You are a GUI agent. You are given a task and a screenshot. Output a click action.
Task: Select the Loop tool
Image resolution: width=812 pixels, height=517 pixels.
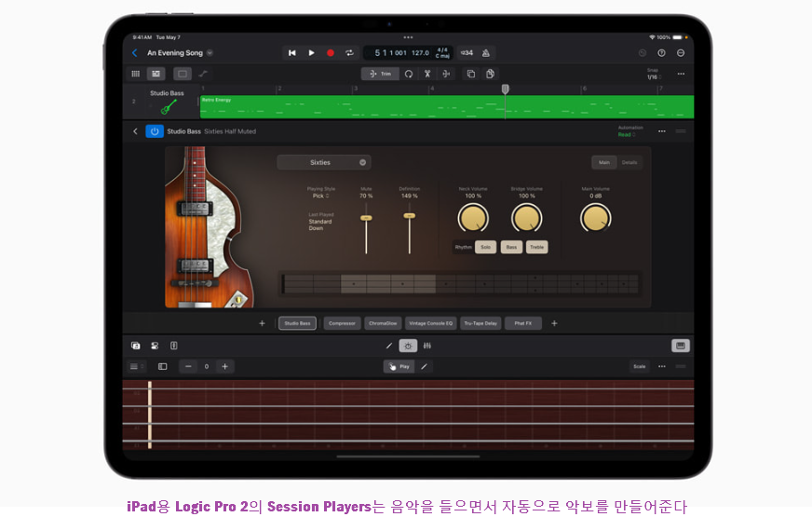[x=409, y=74]
